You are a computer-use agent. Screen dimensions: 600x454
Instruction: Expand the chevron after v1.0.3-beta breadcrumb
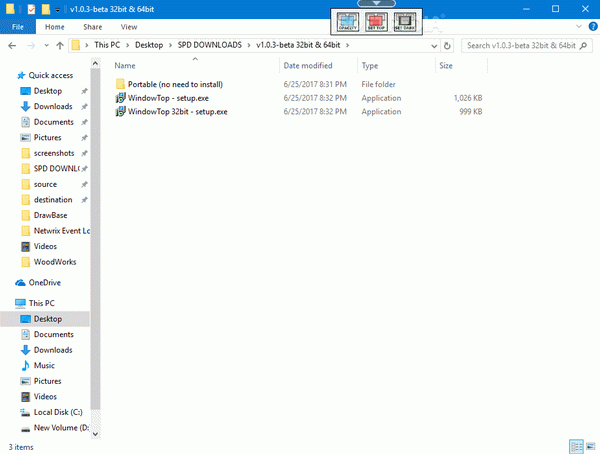click(x=347, y=46)
